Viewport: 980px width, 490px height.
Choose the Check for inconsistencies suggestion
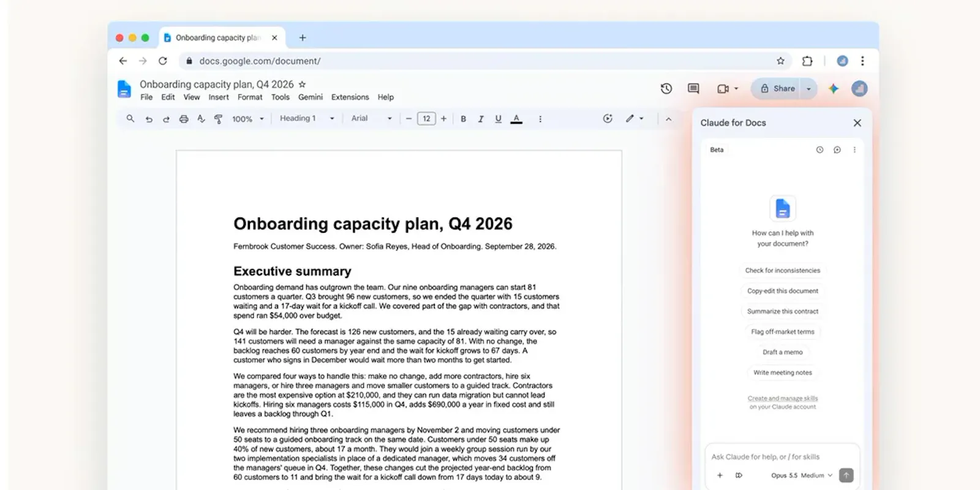coord(783,270)
